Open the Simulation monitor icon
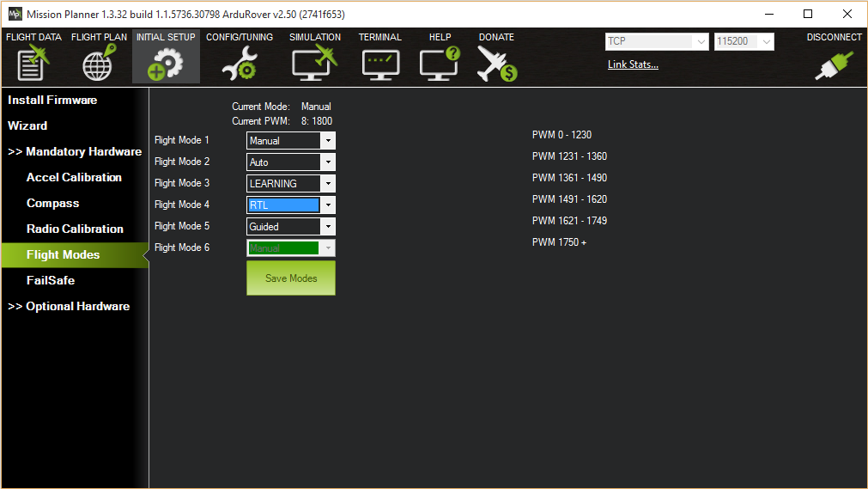This screenshot has width=868, height=489. coord(314,64)
